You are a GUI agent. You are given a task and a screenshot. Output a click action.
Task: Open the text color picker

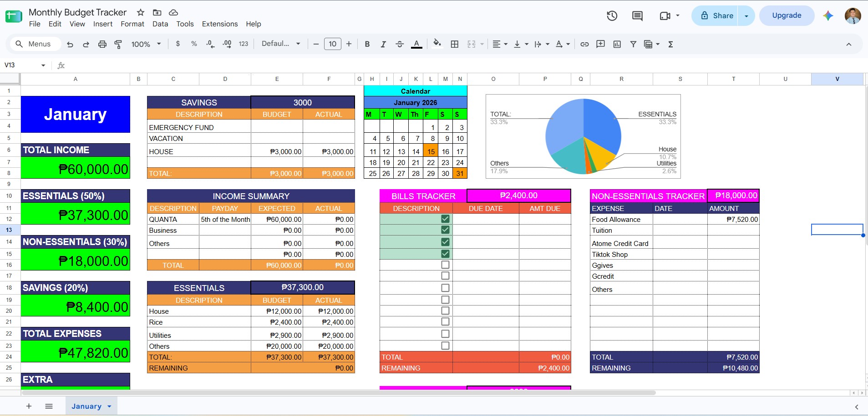416,44
